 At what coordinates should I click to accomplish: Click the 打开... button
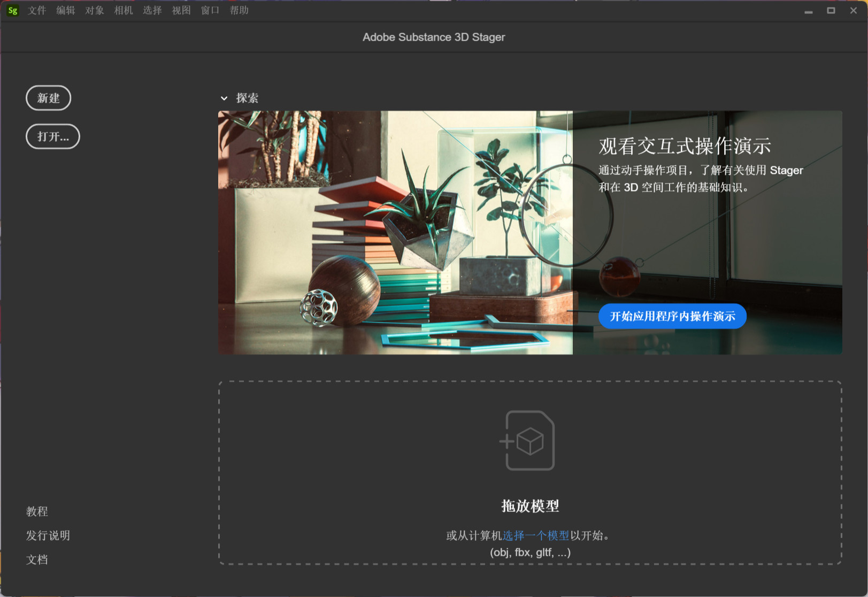coord(53,136)
